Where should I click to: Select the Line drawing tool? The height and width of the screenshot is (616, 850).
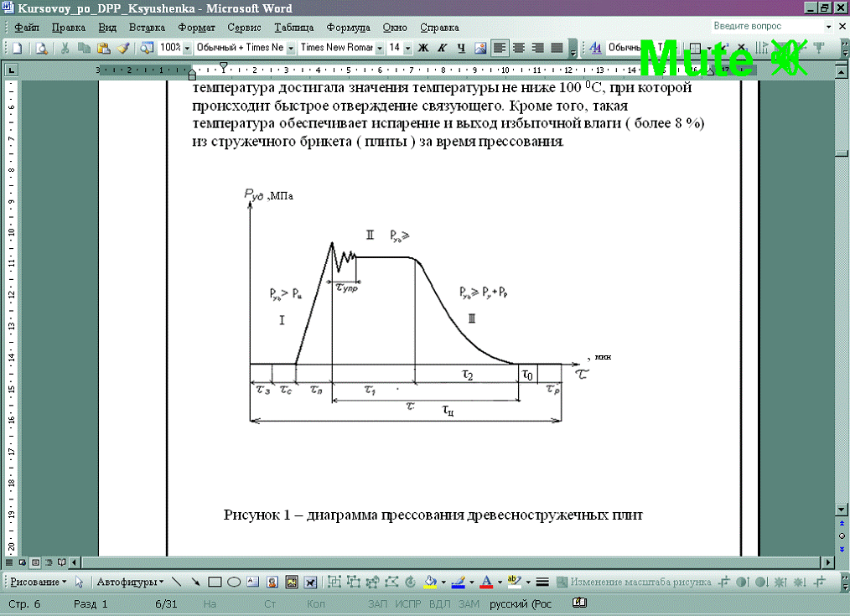pyautogui.click(x=176, y=582)
